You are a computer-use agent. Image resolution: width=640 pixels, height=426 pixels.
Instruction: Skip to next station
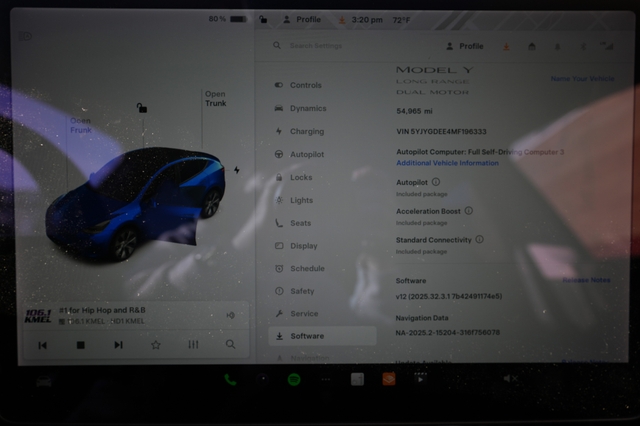tap(118, 345)
